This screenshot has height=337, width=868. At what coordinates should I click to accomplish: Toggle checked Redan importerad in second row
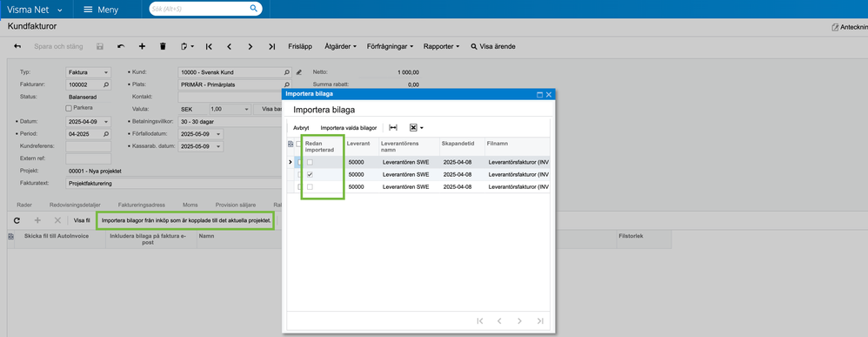[x=310, y=175]
